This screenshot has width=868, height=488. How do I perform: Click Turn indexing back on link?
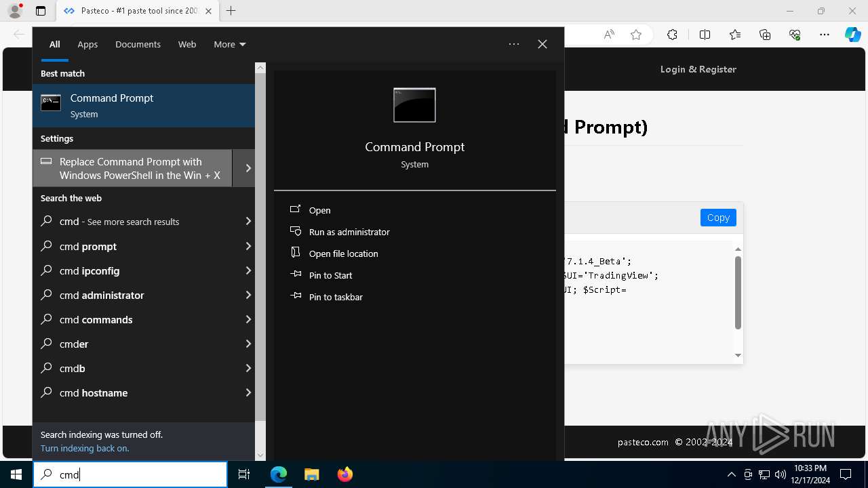85,448
